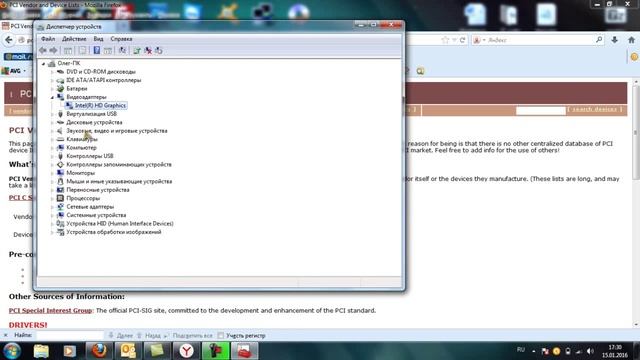This screenshot has height=360, width=640.
Task: Scan for hardware changes toolbar icon
Action: [x=122, y=51]
